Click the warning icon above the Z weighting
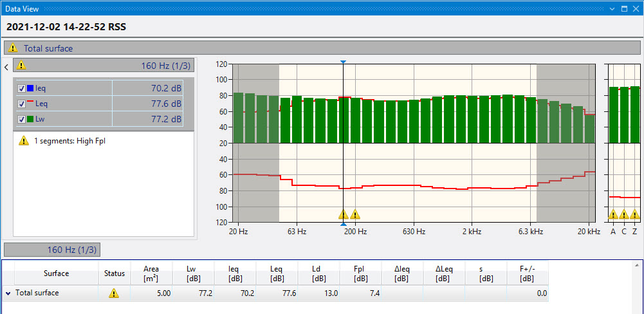 pos(635,214)
